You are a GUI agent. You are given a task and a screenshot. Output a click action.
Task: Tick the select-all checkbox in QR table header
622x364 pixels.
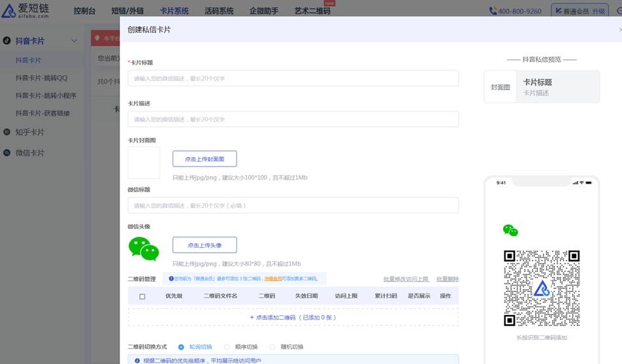(x=142, y=296)
